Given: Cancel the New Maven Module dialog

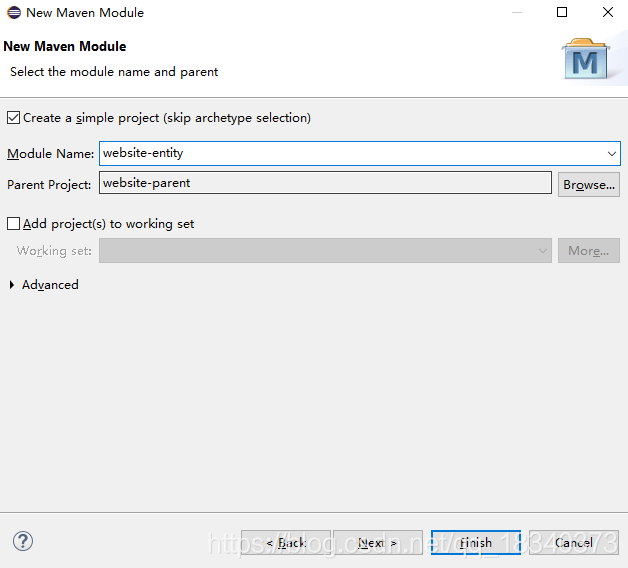Looking at the screenshot, I should click(574, 543).
